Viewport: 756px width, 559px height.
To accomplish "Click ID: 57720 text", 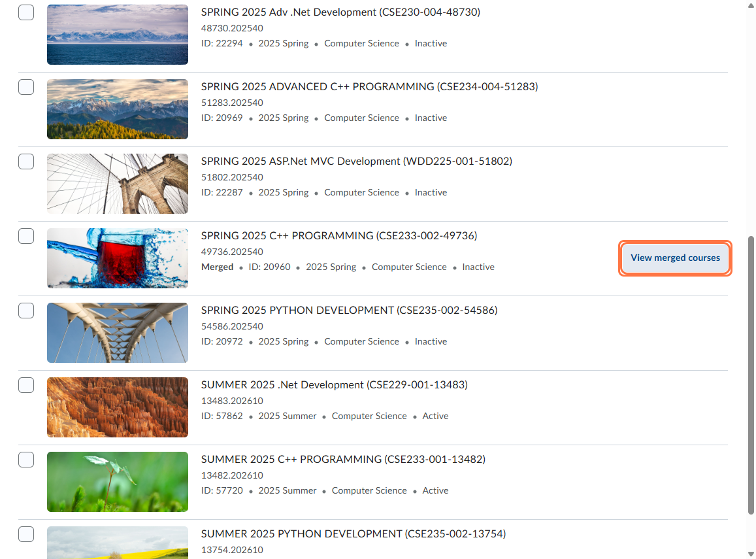I will click(222, 490).
